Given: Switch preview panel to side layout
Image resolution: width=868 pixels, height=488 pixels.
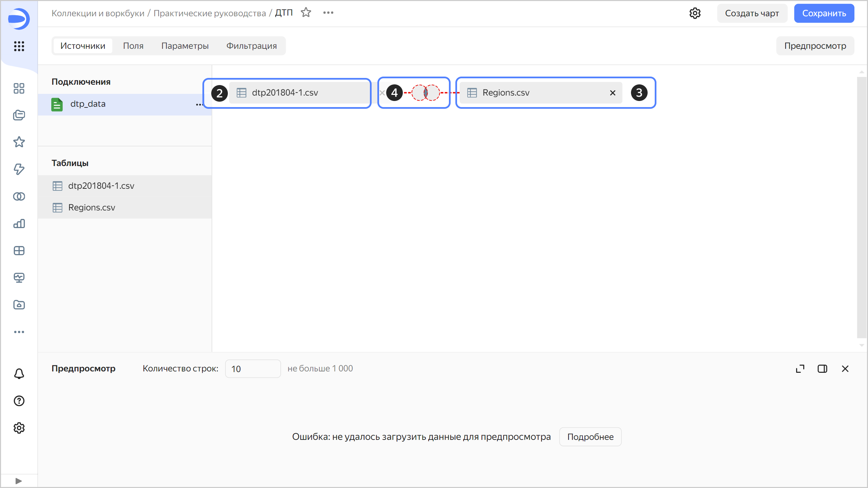Looking at the screenshot, I should tap(822, 369).
